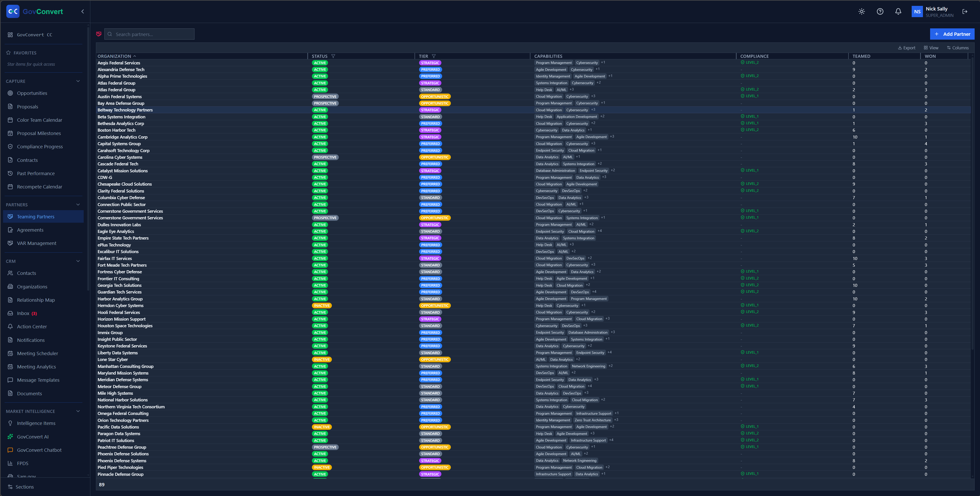
Task: Collapse the Market Intelligence section
Action: (78, 411)
